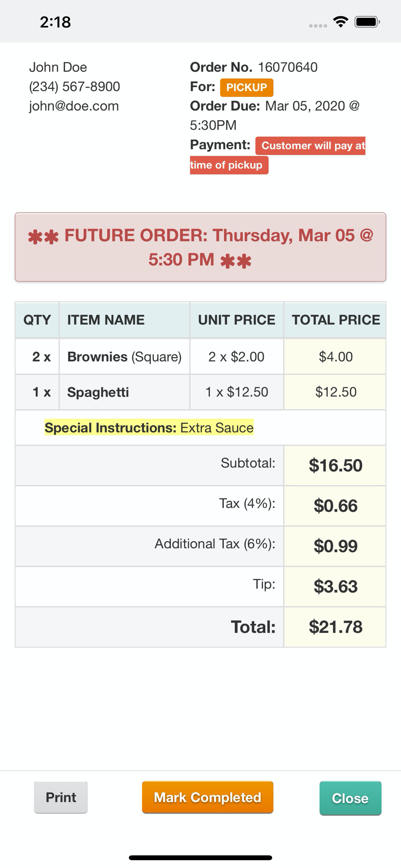Tap the Wi-Fi status icon
This screenshot has width=401, height=868.
341,22
